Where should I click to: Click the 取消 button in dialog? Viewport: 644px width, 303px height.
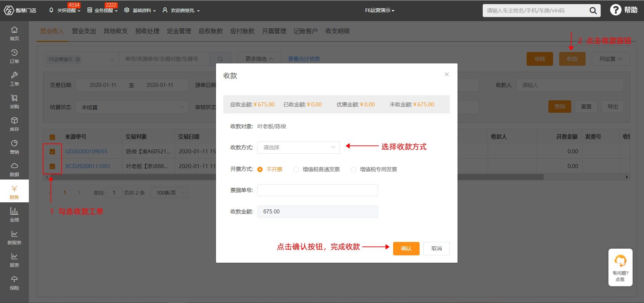(436, 249)
